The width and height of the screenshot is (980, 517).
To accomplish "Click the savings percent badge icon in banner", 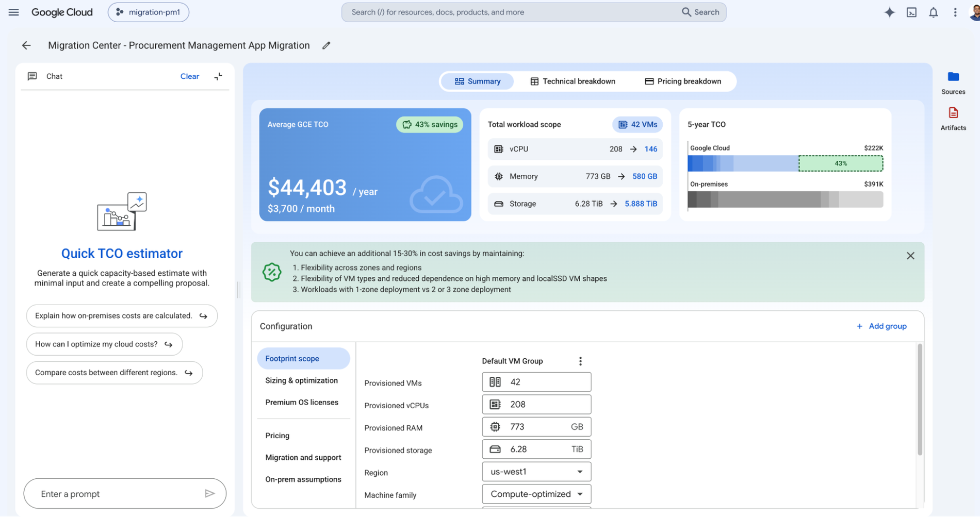I will point(271,272).
